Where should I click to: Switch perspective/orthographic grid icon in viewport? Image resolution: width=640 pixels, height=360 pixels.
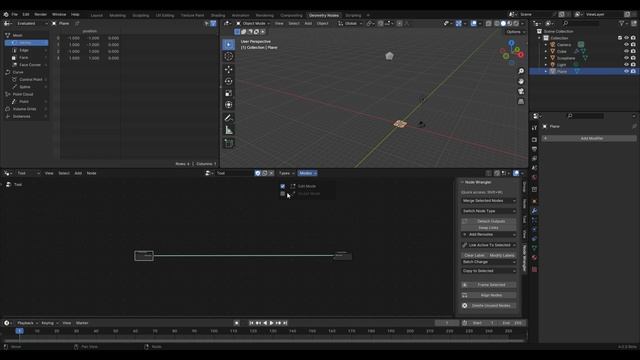(521, 102)
